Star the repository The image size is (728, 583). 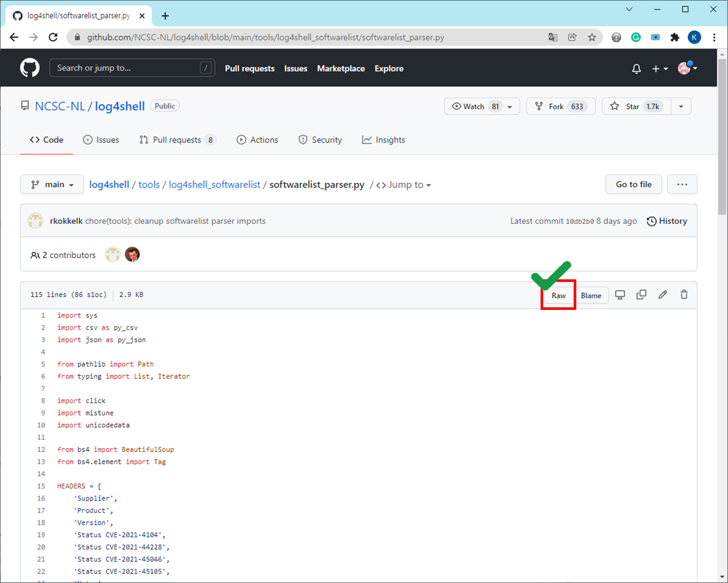[x=636, y=106]
